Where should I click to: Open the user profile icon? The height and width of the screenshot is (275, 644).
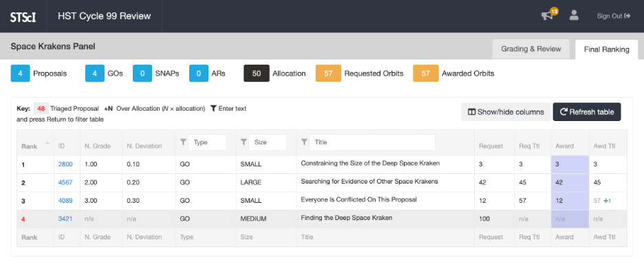[x=574, y=15]
